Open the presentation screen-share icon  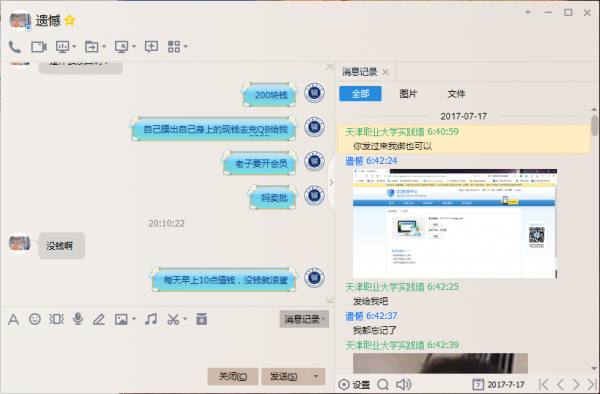(62, 47)
